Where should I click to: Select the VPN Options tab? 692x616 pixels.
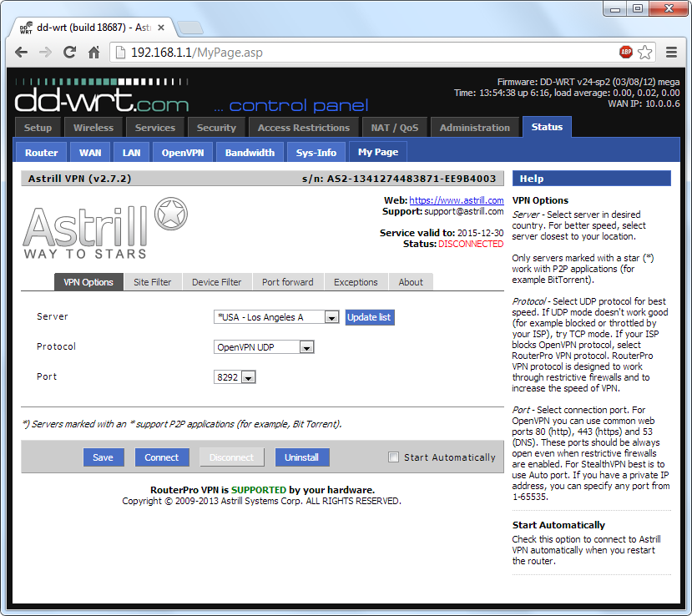88,282
